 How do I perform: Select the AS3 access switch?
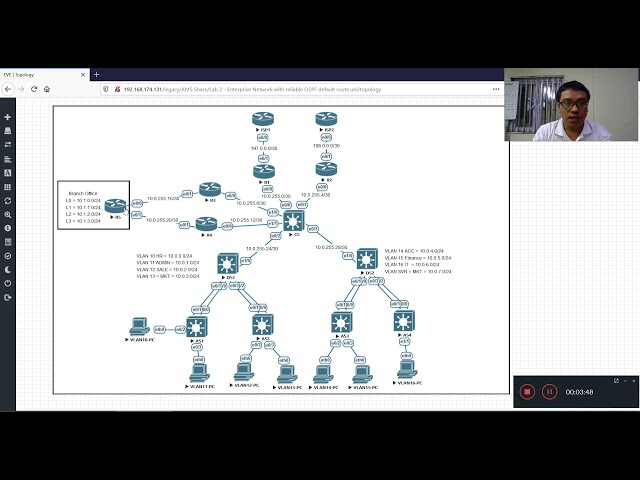(342, 323)
